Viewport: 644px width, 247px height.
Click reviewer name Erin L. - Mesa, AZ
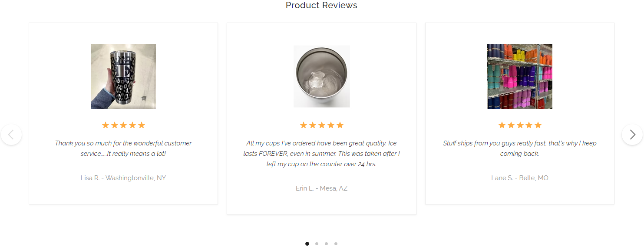pyautogui.click(x=322, y=188)
